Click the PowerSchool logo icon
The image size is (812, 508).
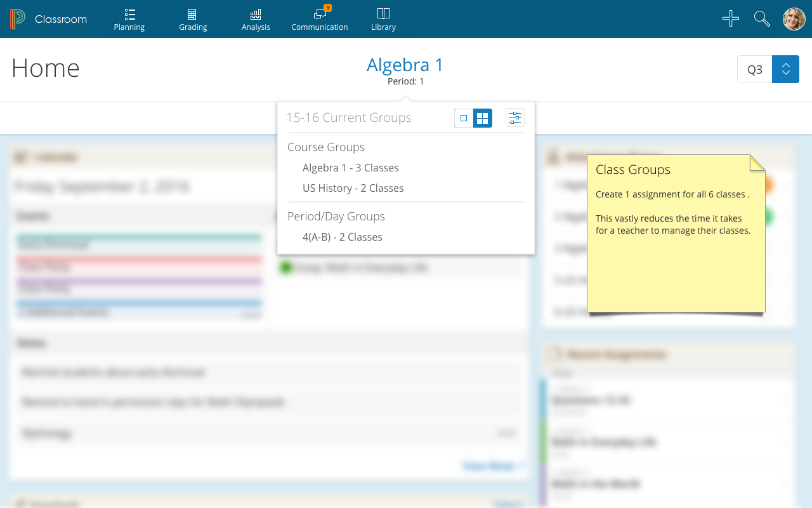(17, 19)
